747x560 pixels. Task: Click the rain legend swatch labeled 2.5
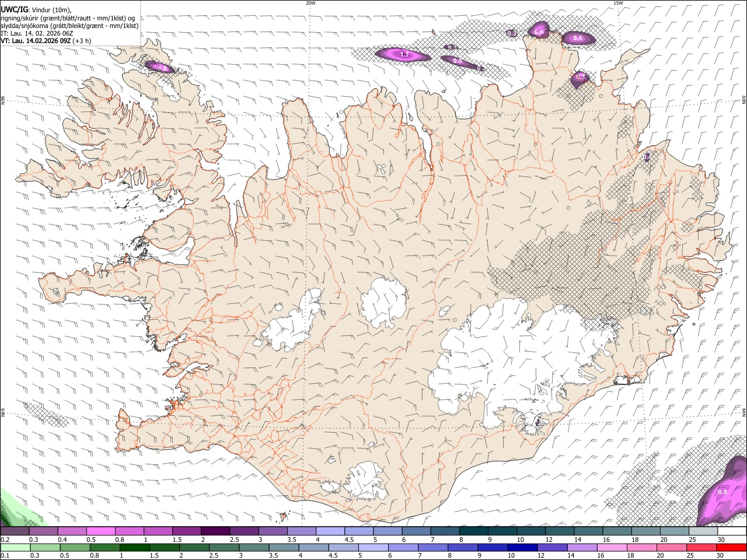click(224, 548)
